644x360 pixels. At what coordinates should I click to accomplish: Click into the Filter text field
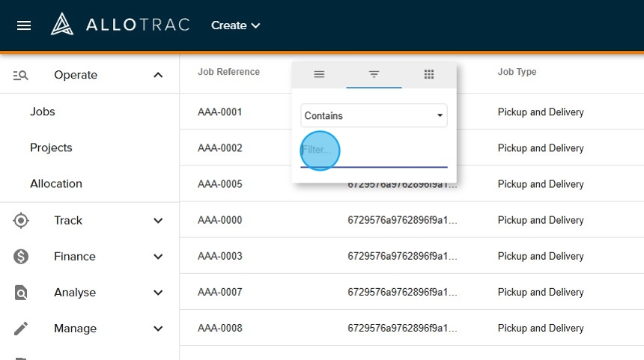[x=374, y=150]
